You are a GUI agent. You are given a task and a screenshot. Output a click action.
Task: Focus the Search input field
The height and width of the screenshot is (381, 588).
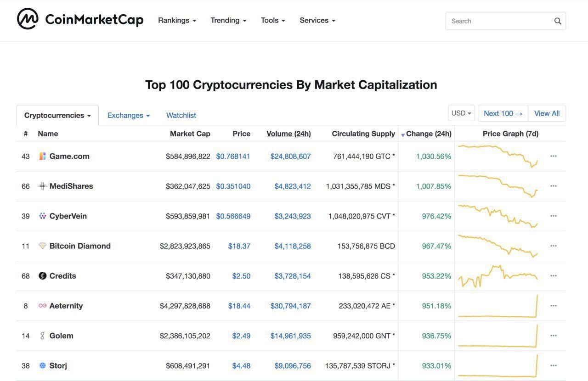[x=498, y=21]
